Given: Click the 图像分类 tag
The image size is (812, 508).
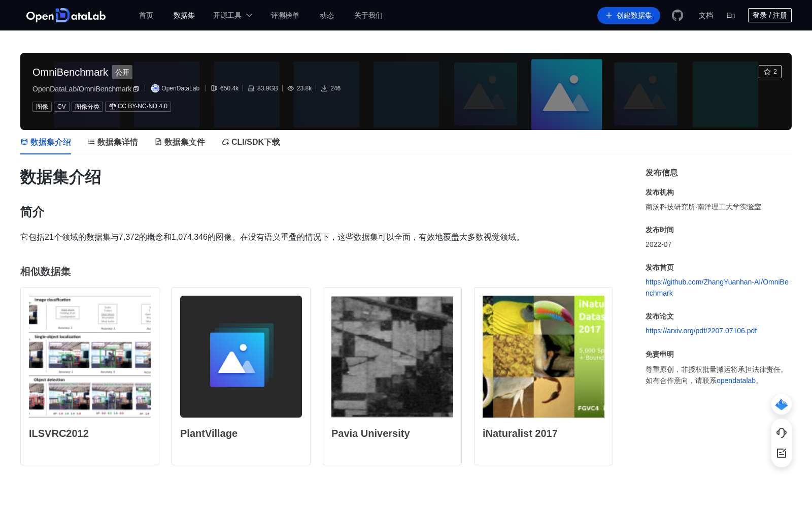Looking at the screenshot, I should [87, 107].
